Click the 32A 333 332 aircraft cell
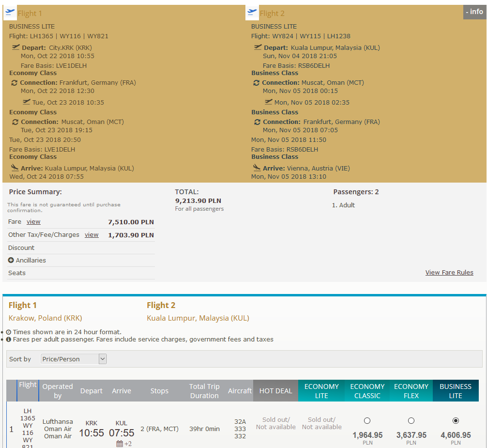Viewport: 487px width, 448px height. pos(240,429)
